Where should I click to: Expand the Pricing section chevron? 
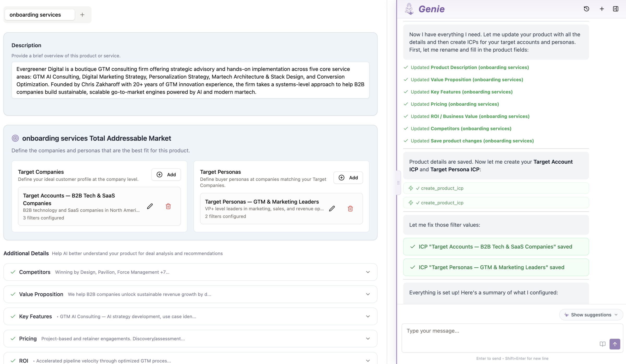(x=368, y=338)
